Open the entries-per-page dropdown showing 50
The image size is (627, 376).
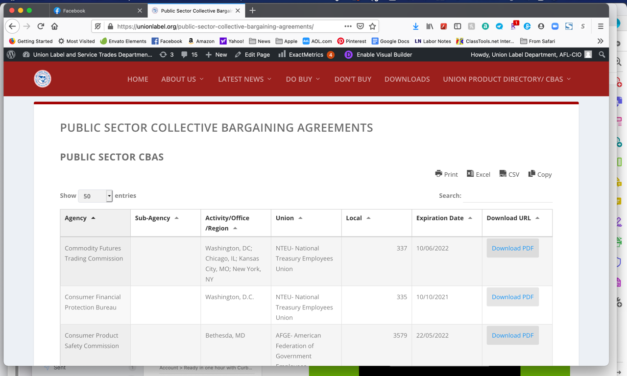point(95,196)
